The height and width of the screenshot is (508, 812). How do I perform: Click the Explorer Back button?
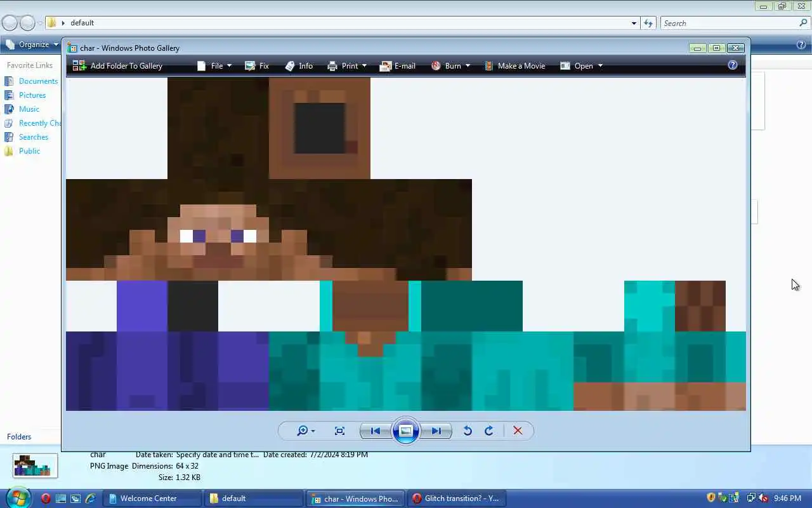tap(10, 23)
